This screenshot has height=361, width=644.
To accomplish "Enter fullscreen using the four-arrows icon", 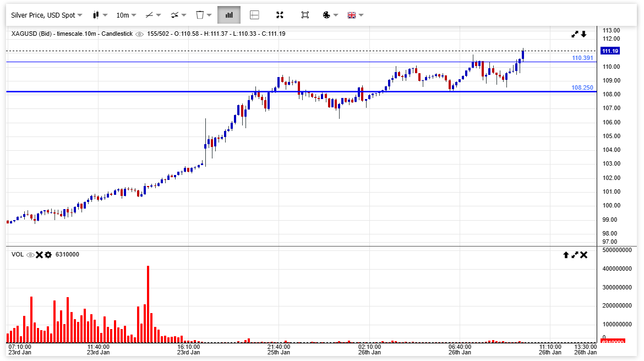I will [x=280, y=15].
